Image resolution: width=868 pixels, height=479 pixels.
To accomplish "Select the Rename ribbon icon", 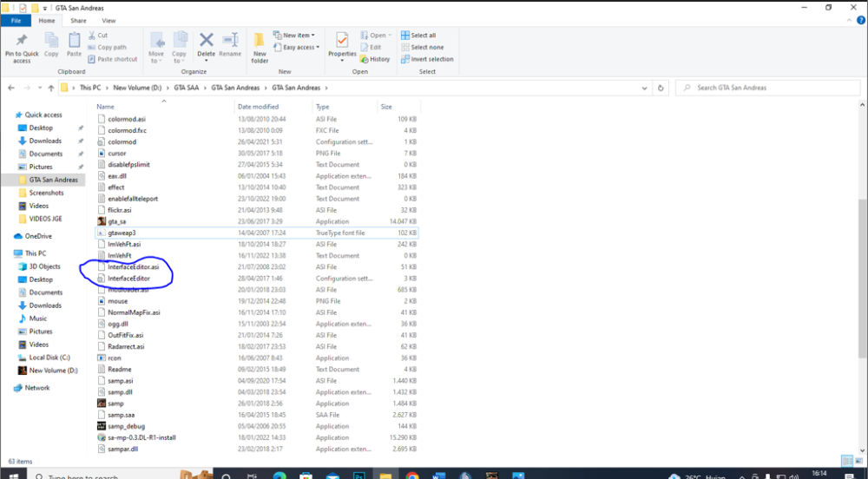I will pos(230,44).
